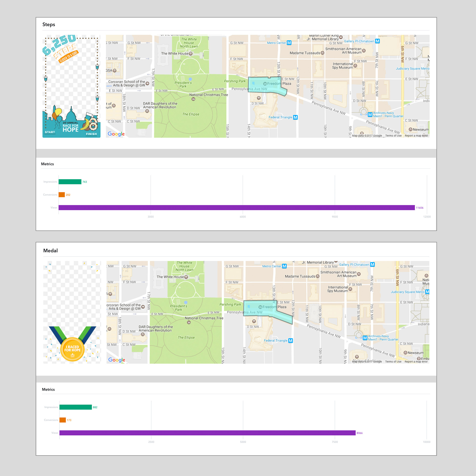Viewport: 476px width, 476px height.
Task: Click the Steps Views bar showing 11606
Action: point(237,208)
